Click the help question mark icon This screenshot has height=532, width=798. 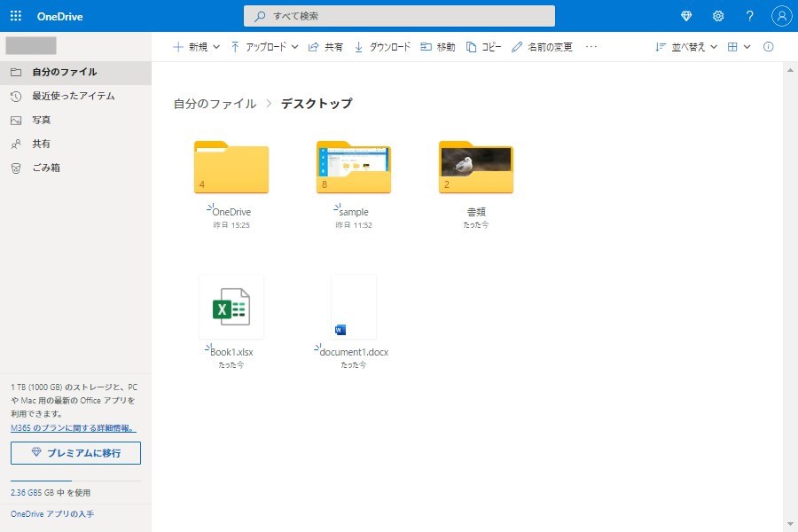pyautogui.click(x=749, y=16)
